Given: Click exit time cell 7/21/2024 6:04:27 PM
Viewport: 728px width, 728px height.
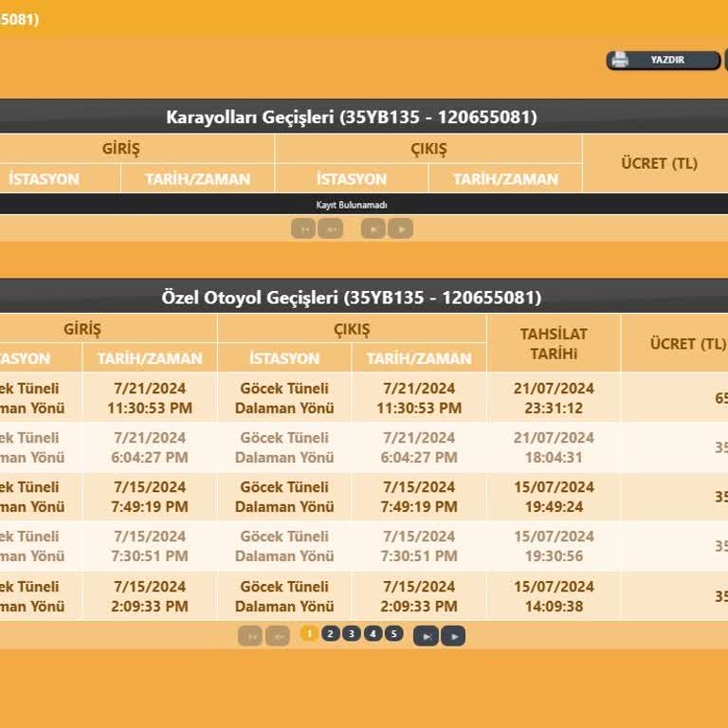Looking at the screenshot, I should click(419, 447).
